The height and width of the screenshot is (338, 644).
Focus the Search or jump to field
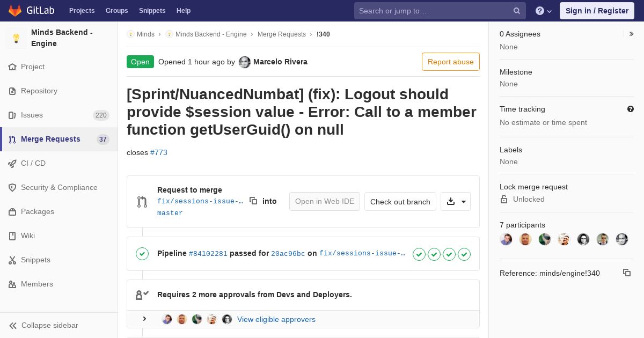click(x=439, y=11)
